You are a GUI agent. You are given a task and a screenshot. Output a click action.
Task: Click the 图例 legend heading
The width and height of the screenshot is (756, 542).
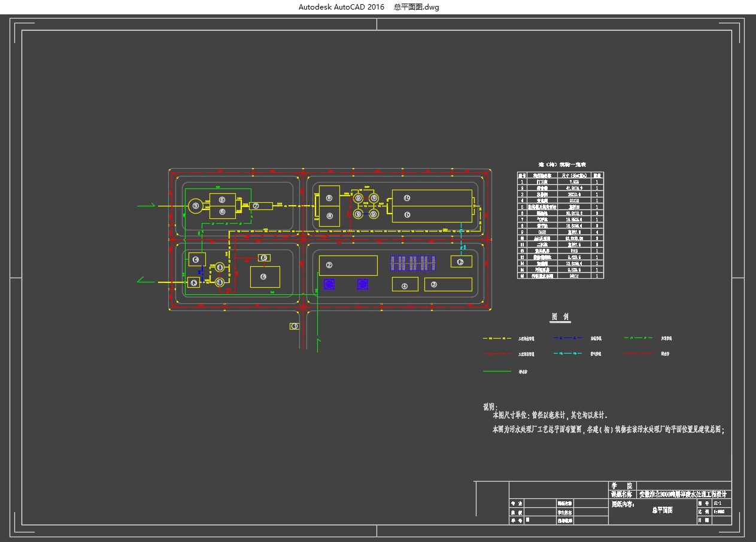[x=560, y=317]
